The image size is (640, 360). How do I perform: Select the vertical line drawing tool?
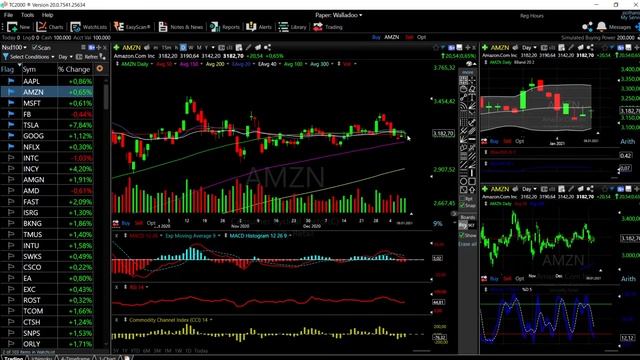(x=472, y=173)
